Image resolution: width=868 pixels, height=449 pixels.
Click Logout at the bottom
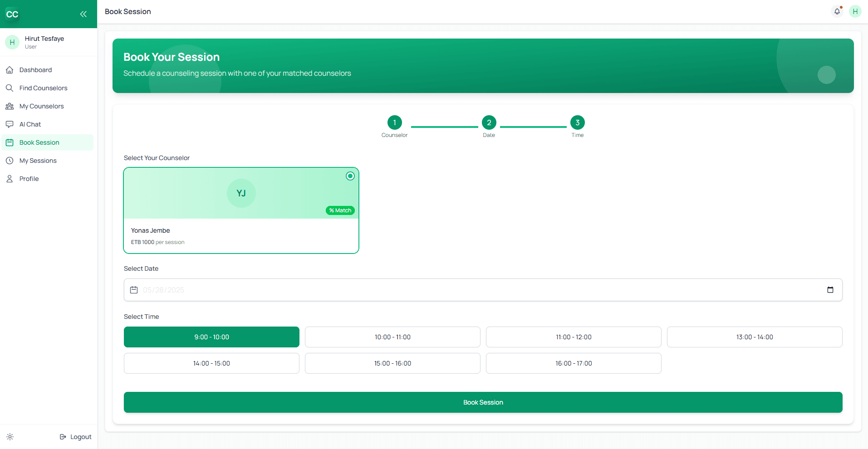tap(76, 436)
